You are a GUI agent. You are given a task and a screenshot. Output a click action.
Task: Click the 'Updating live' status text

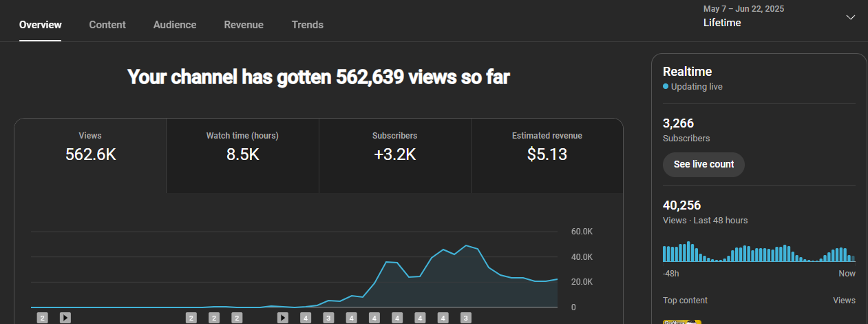[697, 87]
